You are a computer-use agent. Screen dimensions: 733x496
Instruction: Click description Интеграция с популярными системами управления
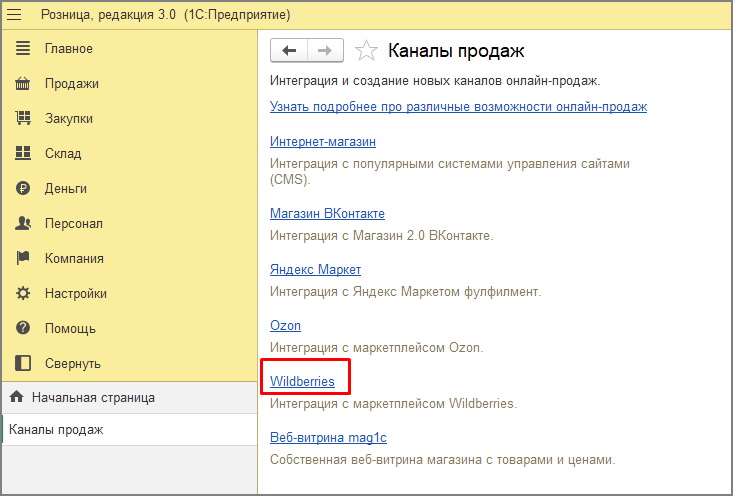pos(450,172)
